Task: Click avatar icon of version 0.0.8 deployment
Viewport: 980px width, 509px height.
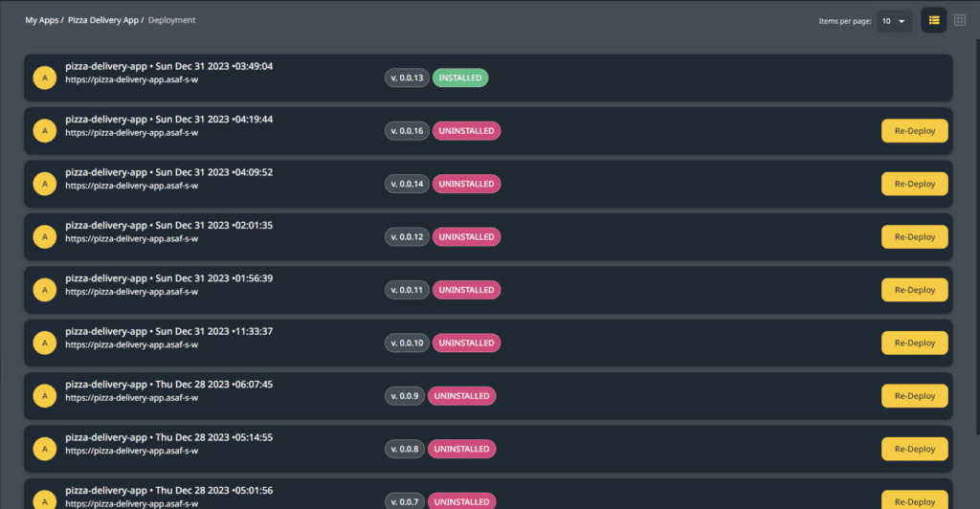Action: [44, 449]
